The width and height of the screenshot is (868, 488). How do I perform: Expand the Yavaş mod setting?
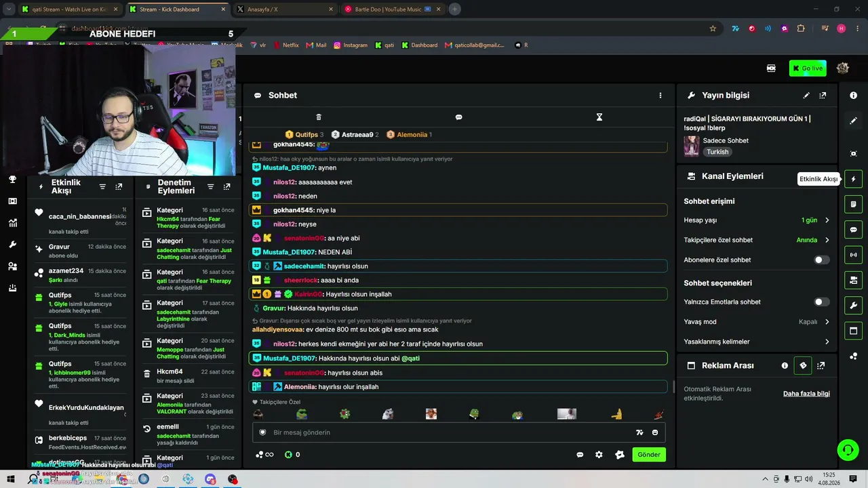click(757, 322)
